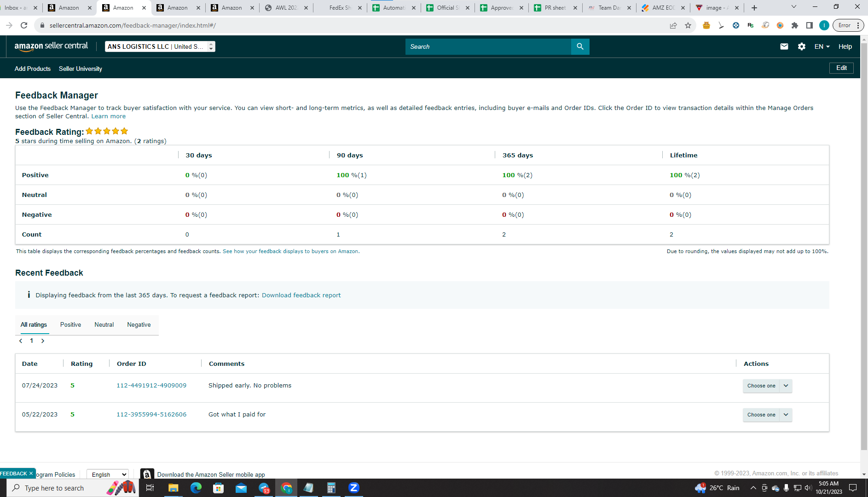Click the 07/24/2023 feedback date

click(40, 386)
